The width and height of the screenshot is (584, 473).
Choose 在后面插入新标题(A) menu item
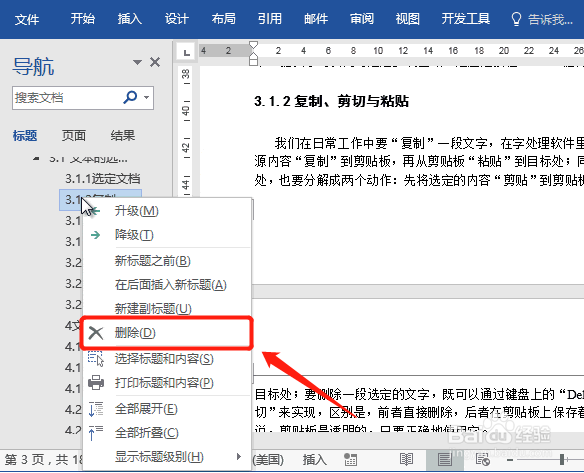click(x=166, y=285)
